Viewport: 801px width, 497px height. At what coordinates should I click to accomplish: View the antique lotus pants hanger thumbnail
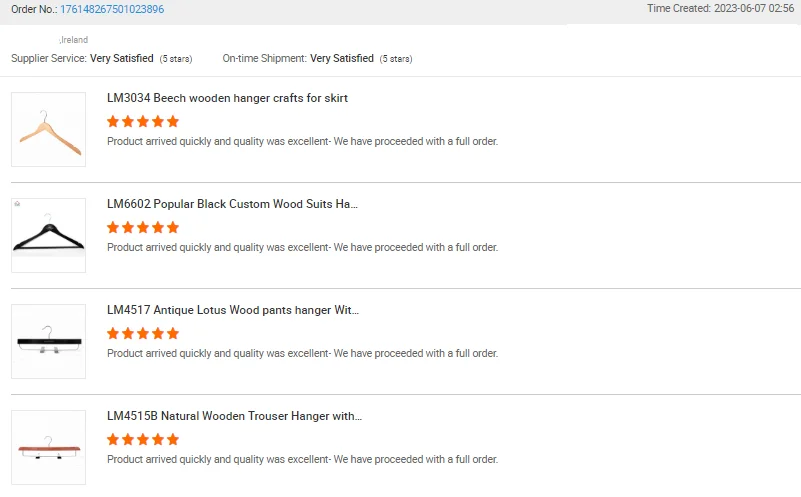pyautogui.click(x=48, y=342)
